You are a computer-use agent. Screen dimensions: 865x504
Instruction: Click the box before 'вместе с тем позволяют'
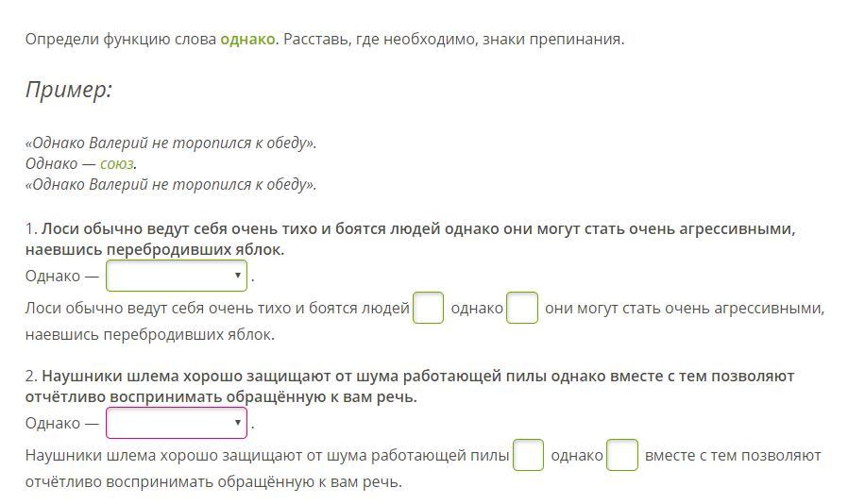pos(622,455)
